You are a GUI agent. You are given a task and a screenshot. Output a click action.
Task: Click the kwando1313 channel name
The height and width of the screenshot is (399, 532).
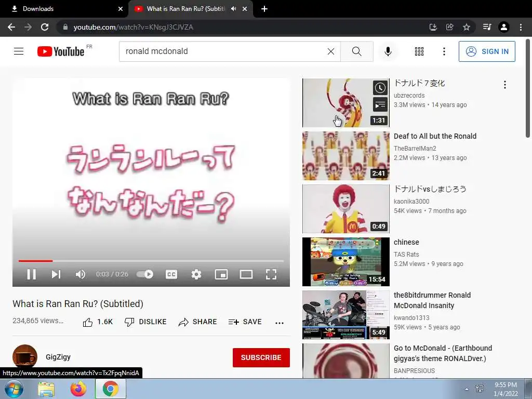[411, 317]
